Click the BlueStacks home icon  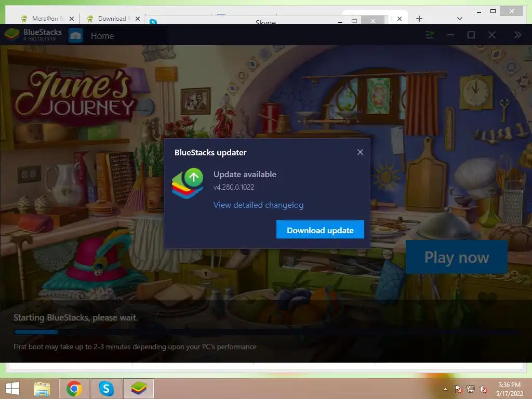coord(75,35)
